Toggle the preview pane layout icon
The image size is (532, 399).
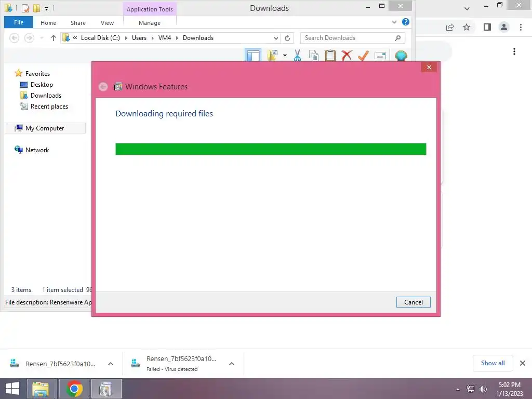pos(253,55)
